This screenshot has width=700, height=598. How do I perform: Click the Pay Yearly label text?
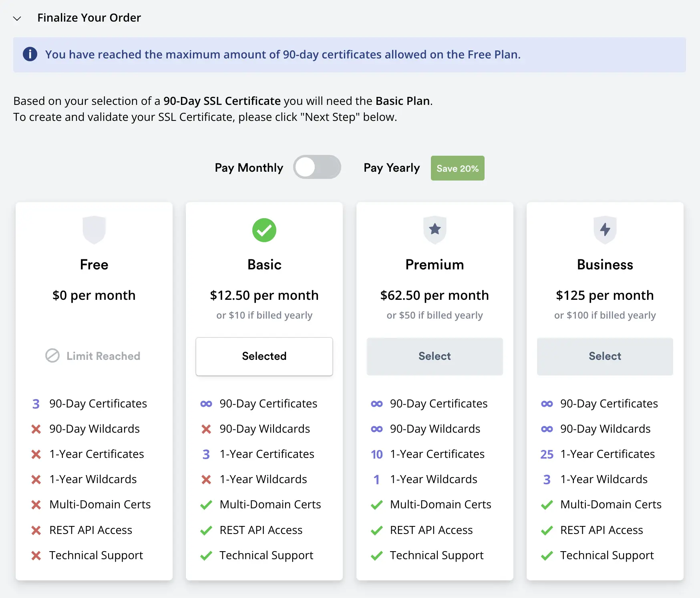point(391,168)
